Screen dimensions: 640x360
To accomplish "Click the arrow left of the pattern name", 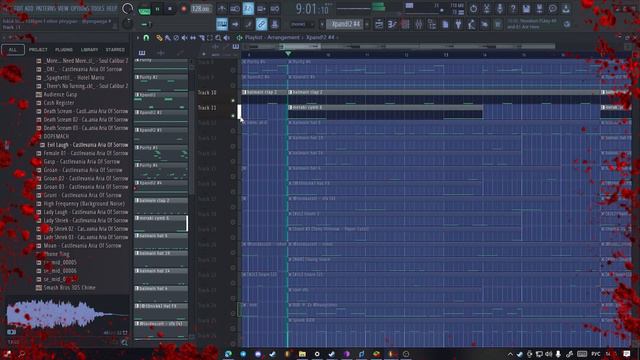I will 322,24.
